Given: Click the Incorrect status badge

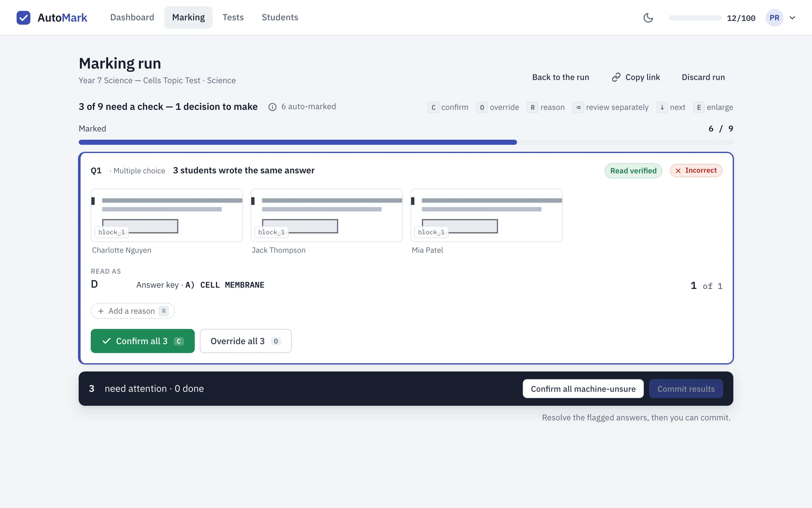Looking at the screenshot, I should (696, 170).
